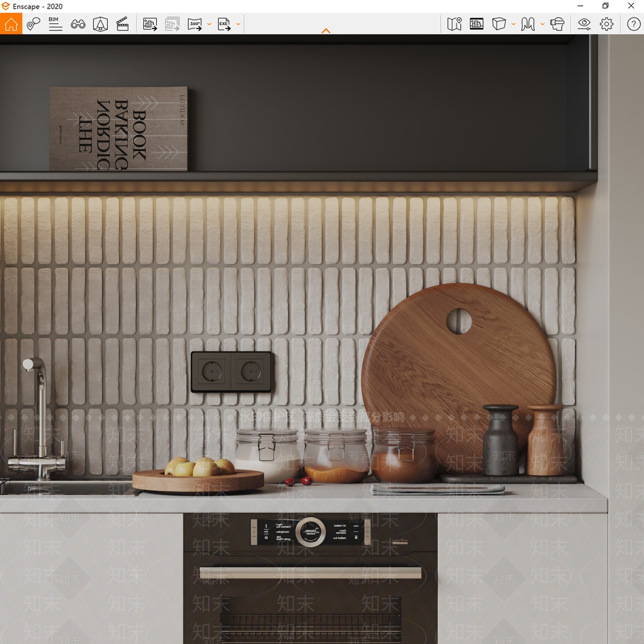Click the Enscape logo in the title bar
Screen dimensions: 644x644
click(6, 6)
